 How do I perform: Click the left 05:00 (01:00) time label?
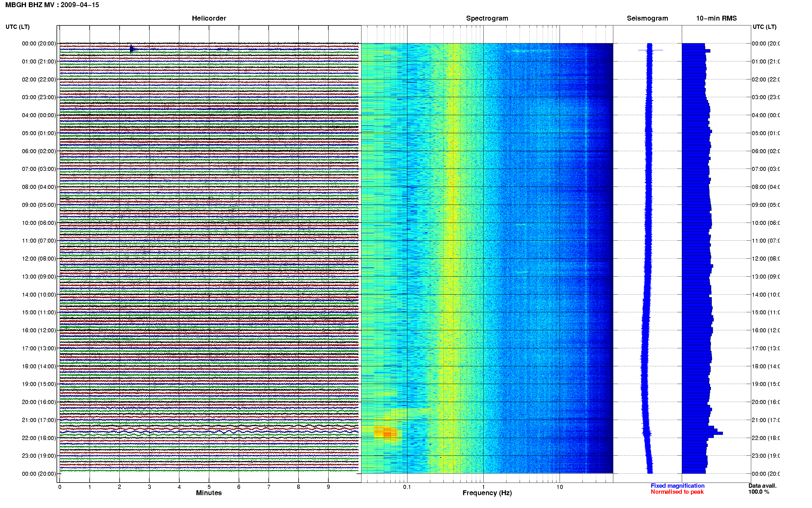[39, 133]
